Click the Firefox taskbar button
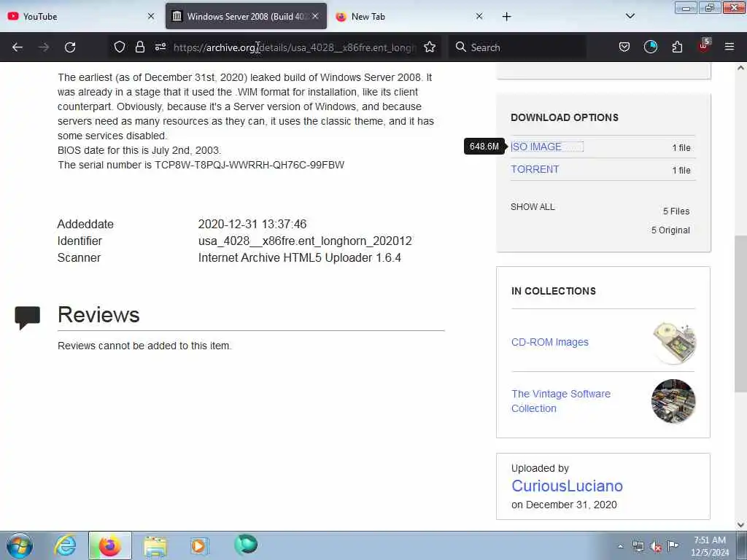747x560 pixels. [x=109, y=545]
